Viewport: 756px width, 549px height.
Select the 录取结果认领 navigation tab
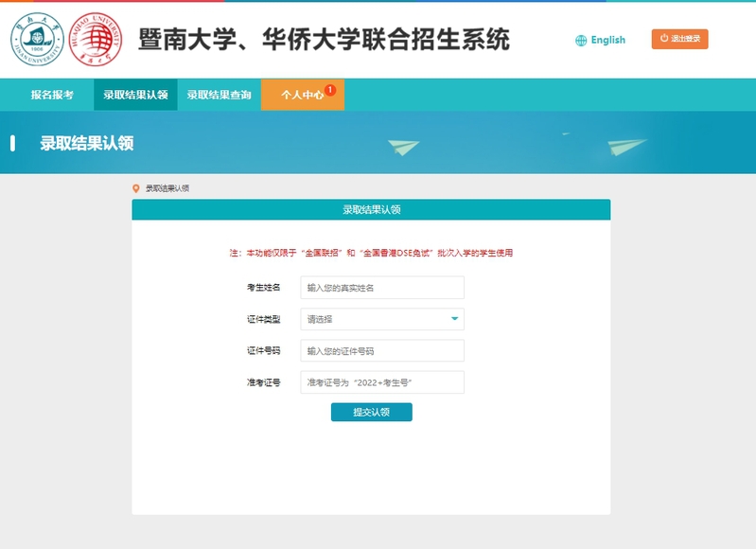pyautogui.click(x=135, y=95)
